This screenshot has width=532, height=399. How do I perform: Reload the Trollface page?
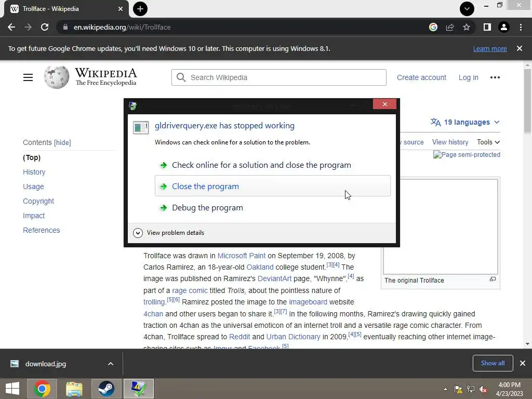click(45, 27)
